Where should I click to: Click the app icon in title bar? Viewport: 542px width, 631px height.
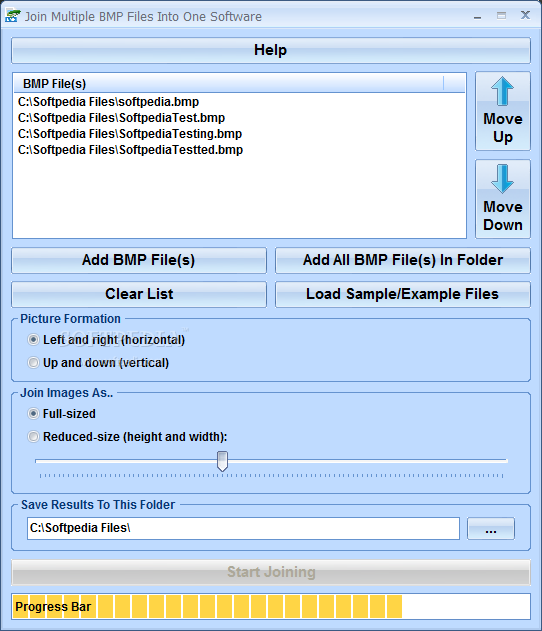click(x=12, y=16)
